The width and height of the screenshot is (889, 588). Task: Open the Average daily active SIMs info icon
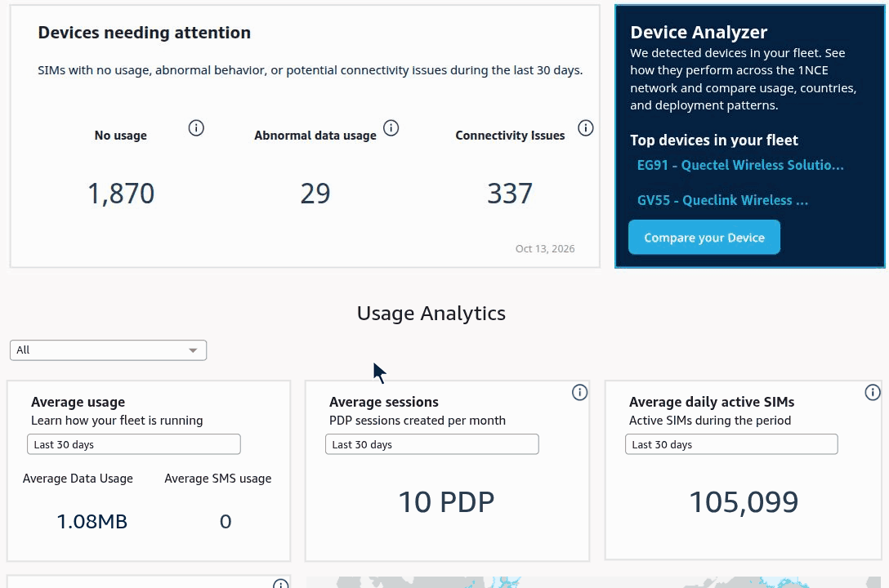coord(873,392)
